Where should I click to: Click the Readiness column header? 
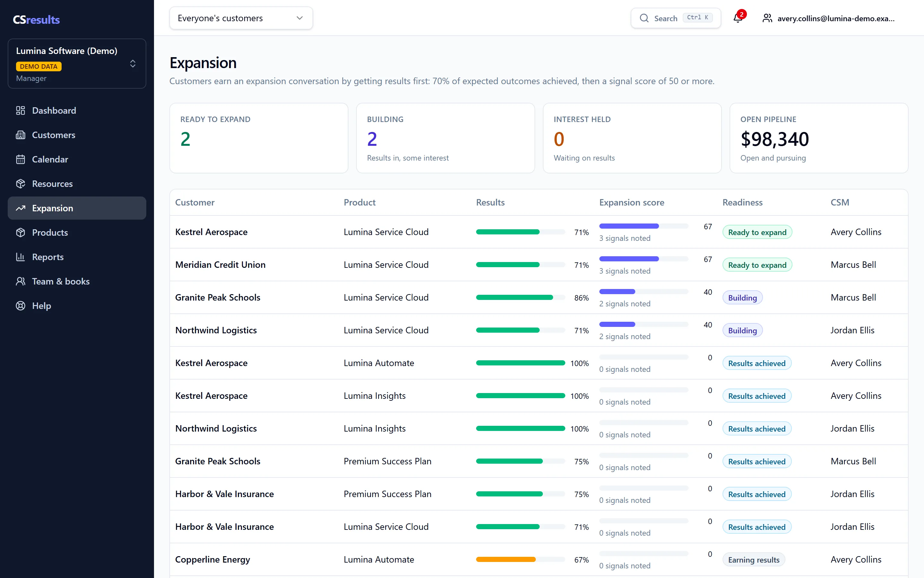pos(742,202)
